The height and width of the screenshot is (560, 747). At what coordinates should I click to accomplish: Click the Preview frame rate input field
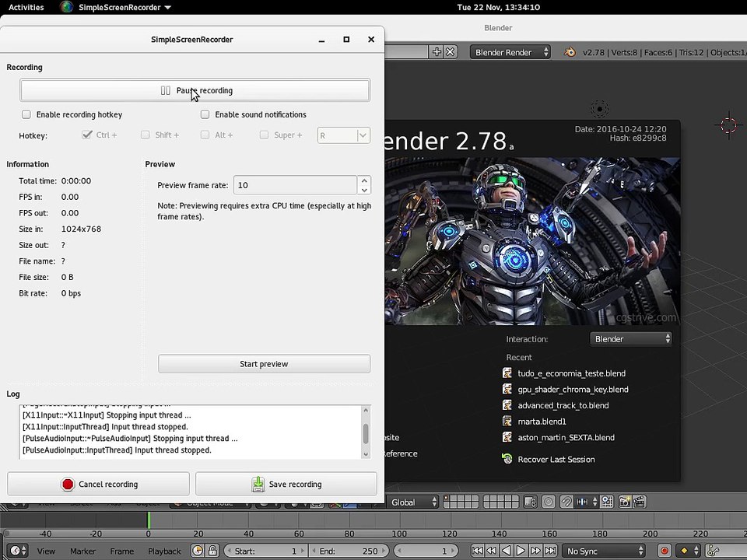[295, 185]
